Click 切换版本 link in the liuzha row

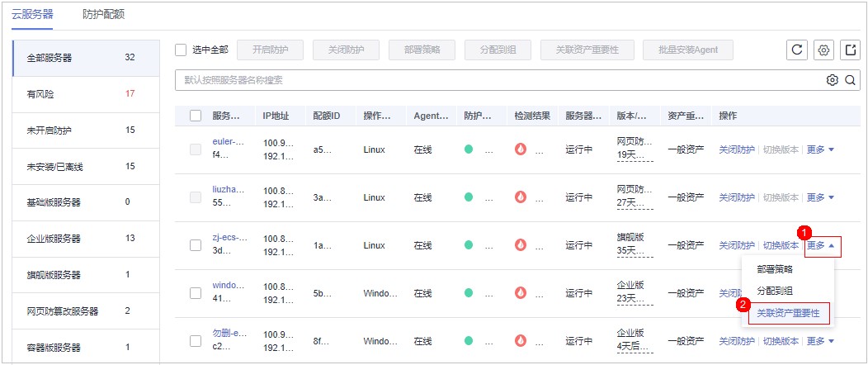click(x=781, y=197)
